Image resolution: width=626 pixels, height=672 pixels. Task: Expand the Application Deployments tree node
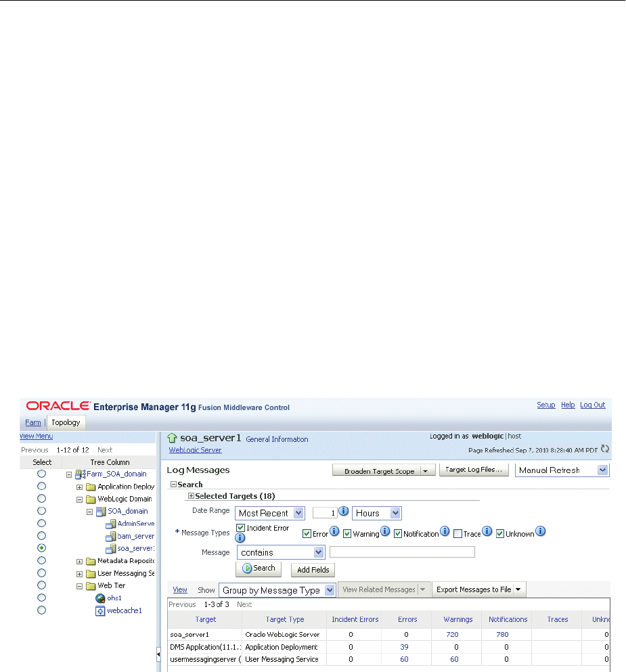pos(79,487)
